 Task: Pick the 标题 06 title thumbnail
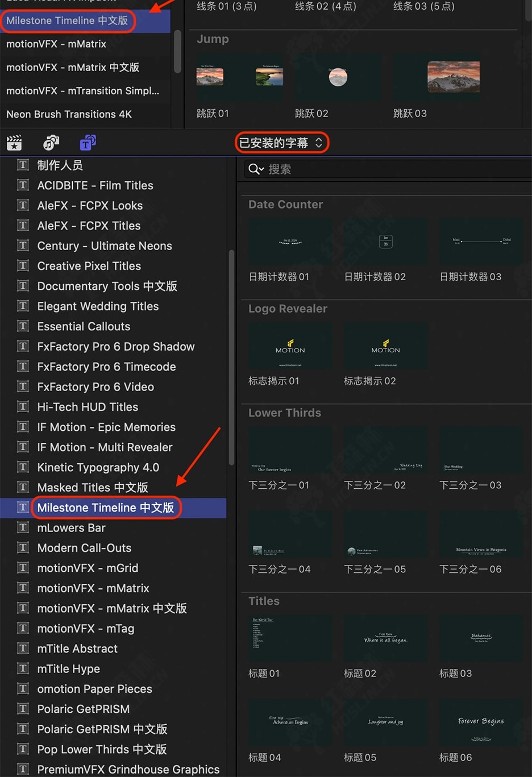point(481,722)
